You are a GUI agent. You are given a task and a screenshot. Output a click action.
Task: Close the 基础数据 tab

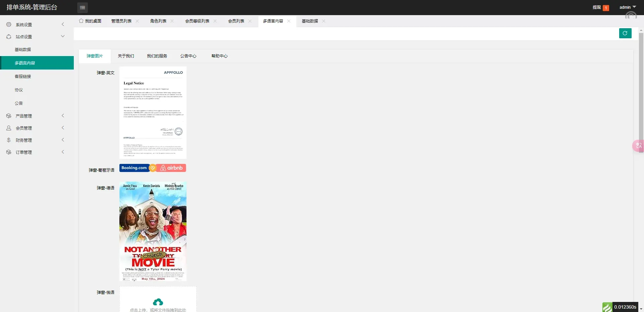324,21
